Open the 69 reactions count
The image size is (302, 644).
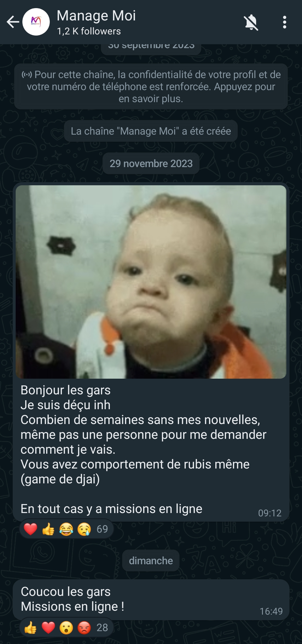102,529
